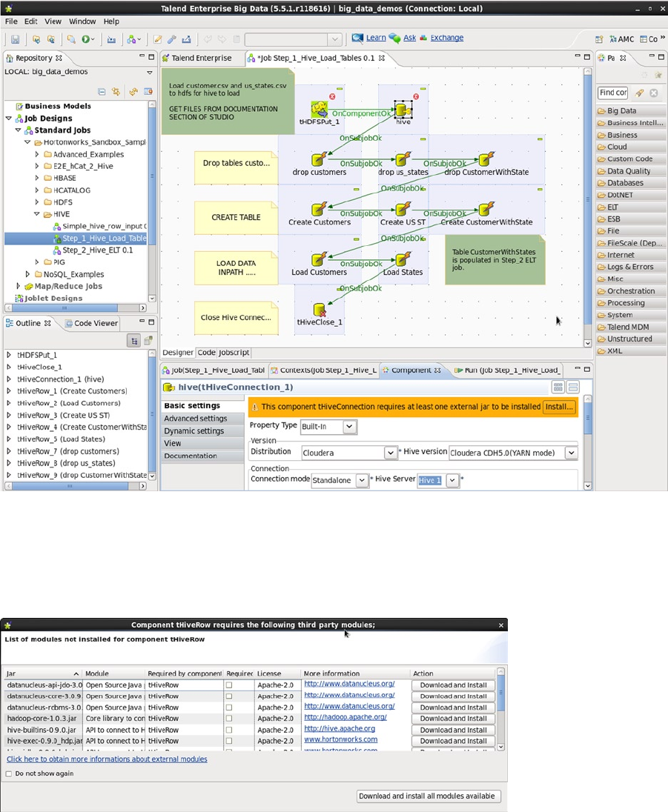The height and width of the screenshot is (812, 668).
Task: Click the green Run job toolbar icon
Action: coord(85,39)
